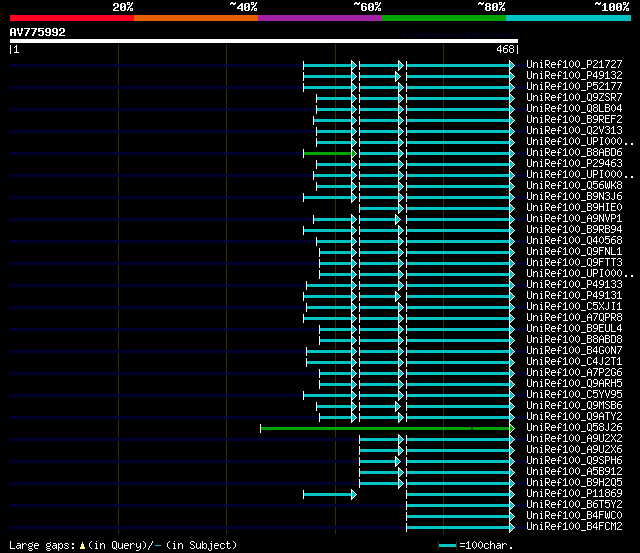Select hit label UniRef100_C5YV95
Image resolution: width=640 pixels, height=553 pixels.
point(574,395)
